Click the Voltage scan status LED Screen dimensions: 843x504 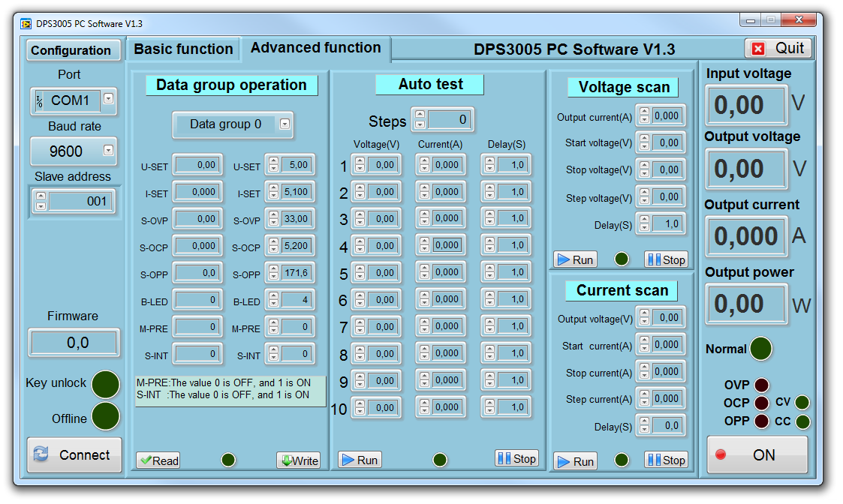point(622,259)
